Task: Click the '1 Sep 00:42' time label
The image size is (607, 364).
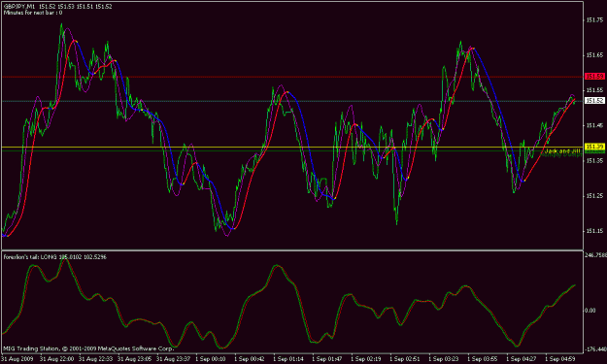Action: [250, 359]
